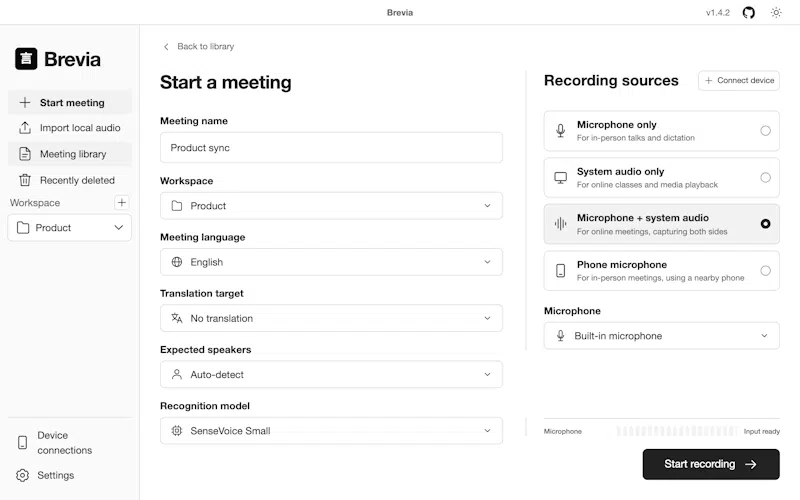Screen dimensions: 800x500
Task: Open Start meeting in sidebar
Action: (69, 103)
